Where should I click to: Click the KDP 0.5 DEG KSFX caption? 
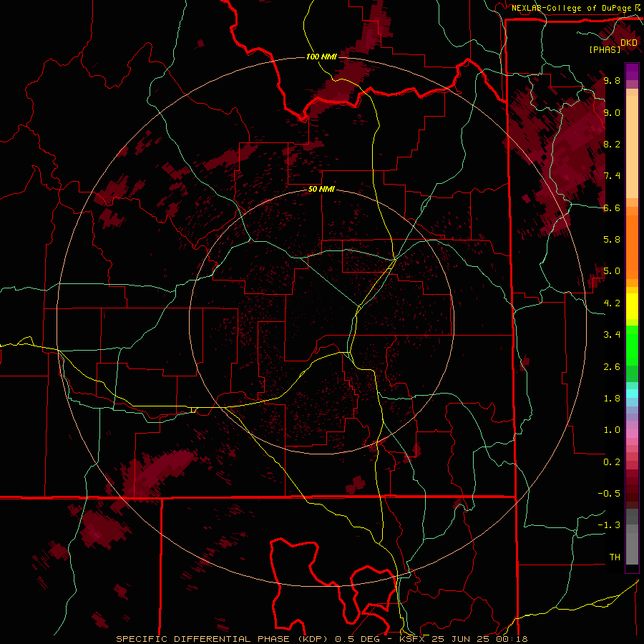click(x=322, y=639)
